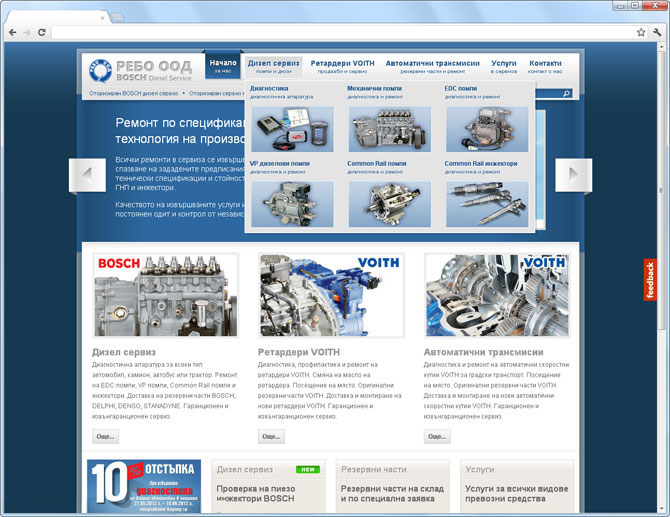Click Проверка на пиезо инжектори BOSCH
Viewport: 670px width, 517px height.
pos(256,494)
